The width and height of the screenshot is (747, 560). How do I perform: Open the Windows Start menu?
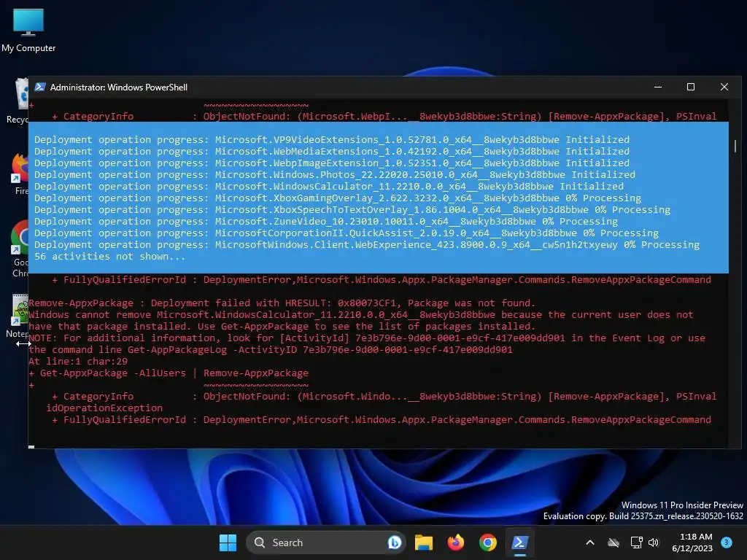228,542
